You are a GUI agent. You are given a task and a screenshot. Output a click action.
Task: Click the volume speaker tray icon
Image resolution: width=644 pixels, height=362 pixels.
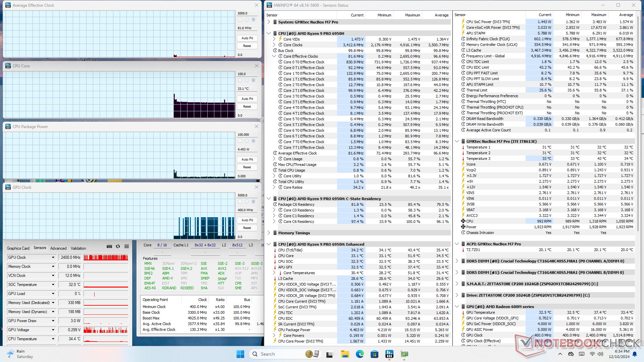[x=600, y=354]
